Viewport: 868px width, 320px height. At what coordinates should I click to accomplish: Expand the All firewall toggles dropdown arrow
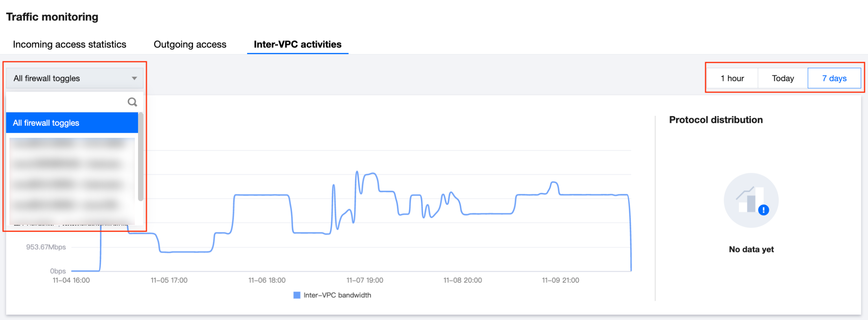[134, 79]
